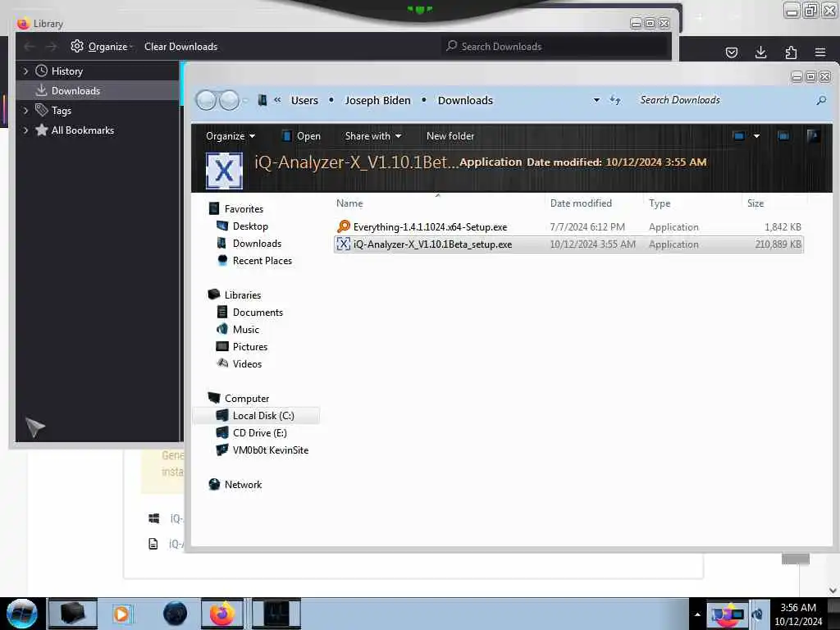Screen dimensions: 840x630
Task: Open address bar history dropdown
Action: (596, 100)
